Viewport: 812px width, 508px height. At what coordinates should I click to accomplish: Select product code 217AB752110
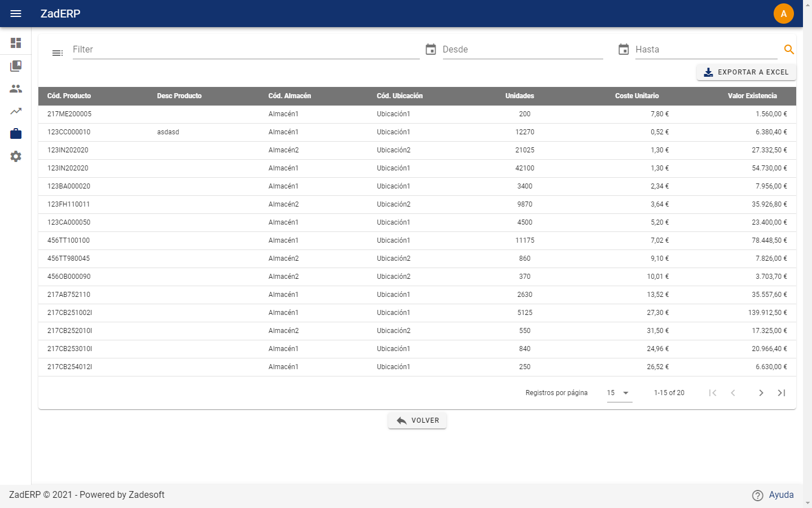(69, 295)
